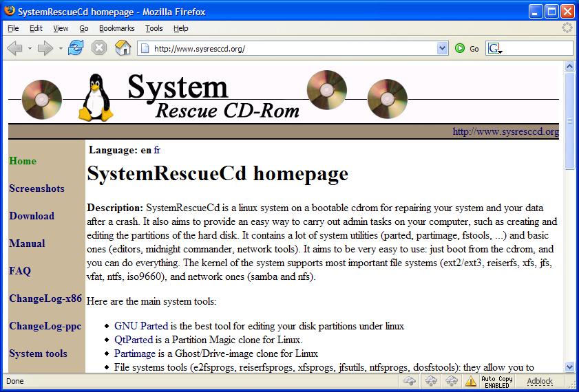Open the Go menu
This screenshot has height=392, width=579.
pyautogui.click(x=84, y=28)
